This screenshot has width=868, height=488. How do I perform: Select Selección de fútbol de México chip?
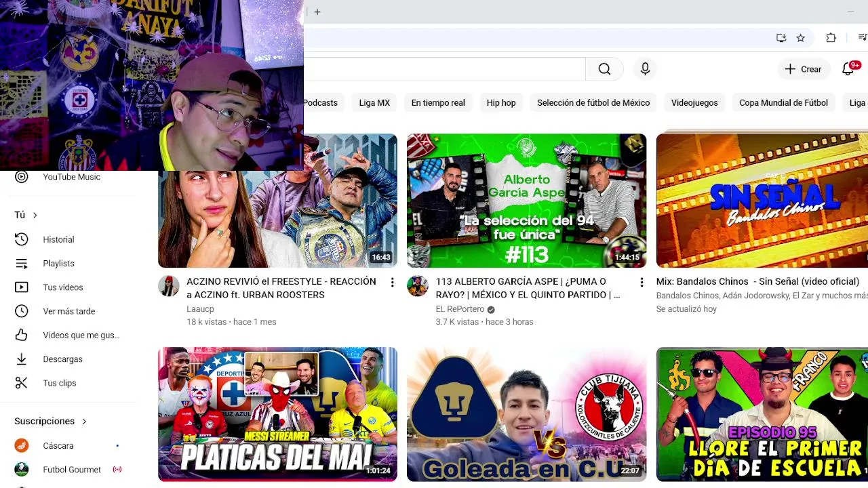click(593, 103)
